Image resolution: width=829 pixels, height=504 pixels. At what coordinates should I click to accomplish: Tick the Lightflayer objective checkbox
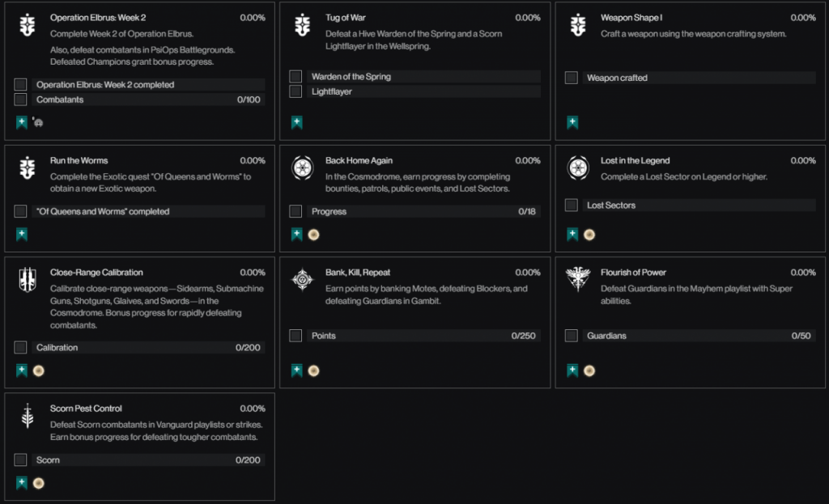click(295, 91)
